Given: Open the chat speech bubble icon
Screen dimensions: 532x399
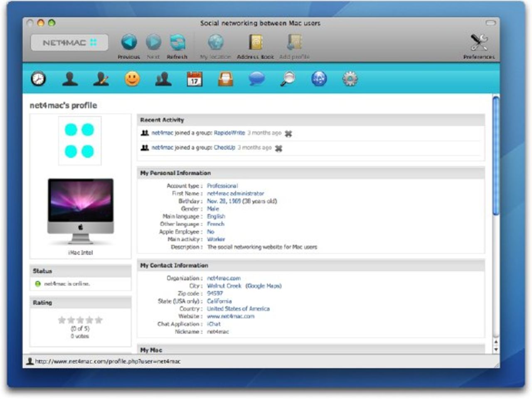Looking at the screenshot, I should tap(256, 78).
